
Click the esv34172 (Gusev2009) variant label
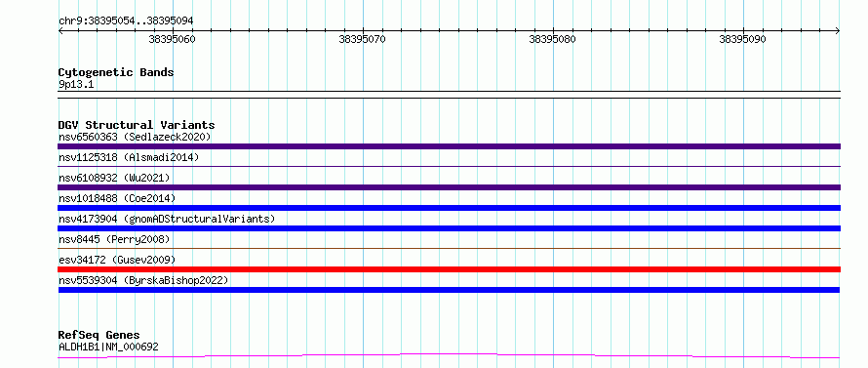[117, 260]
